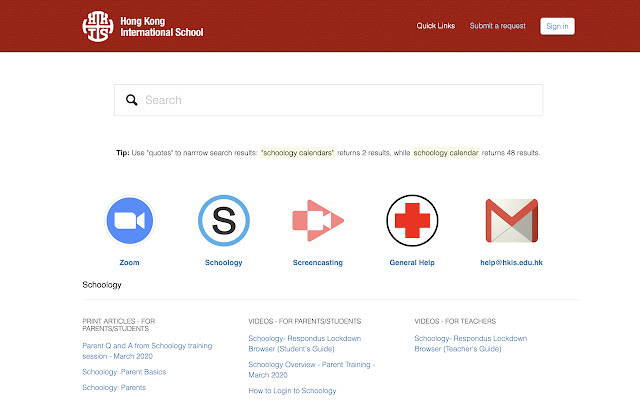Open the Screencasting arrow icon

(318, 220)
